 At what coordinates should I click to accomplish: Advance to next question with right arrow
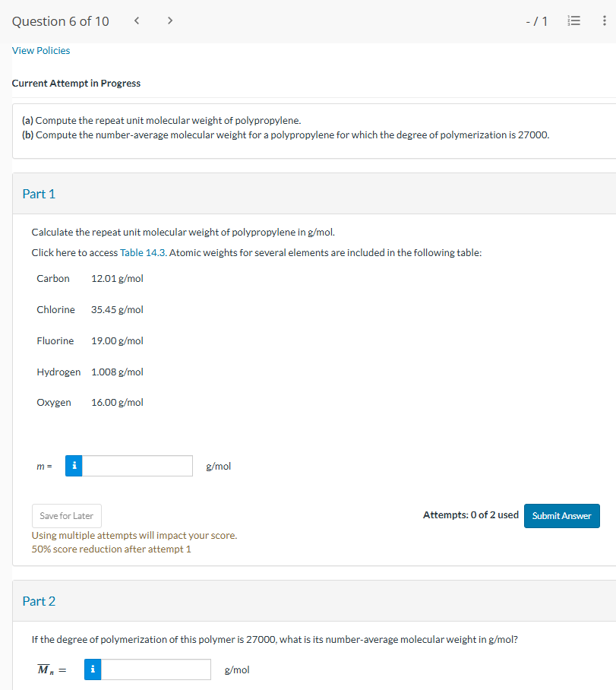click(x=170, y=21)
